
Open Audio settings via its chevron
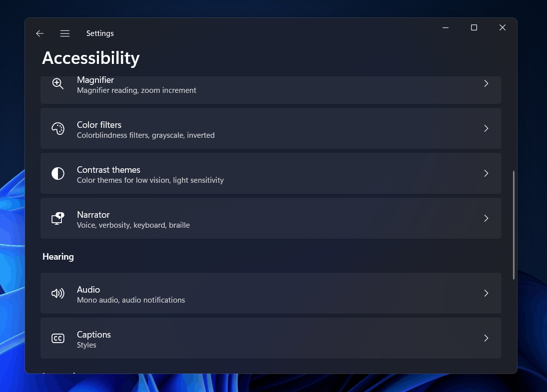(486, 294)
